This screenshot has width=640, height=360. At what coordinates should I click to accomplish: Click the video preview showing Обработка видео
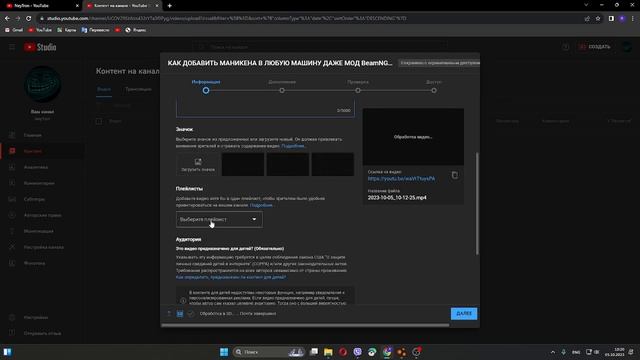pyautogui.click(x=413, y=137)
